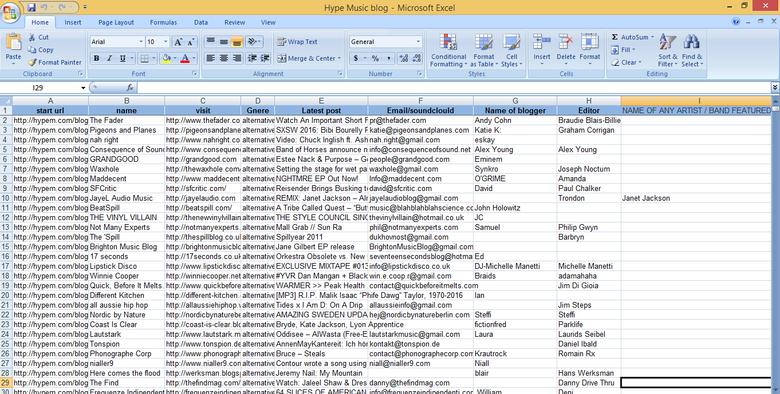
Task: Increase the cell indent
Action: 265,59
